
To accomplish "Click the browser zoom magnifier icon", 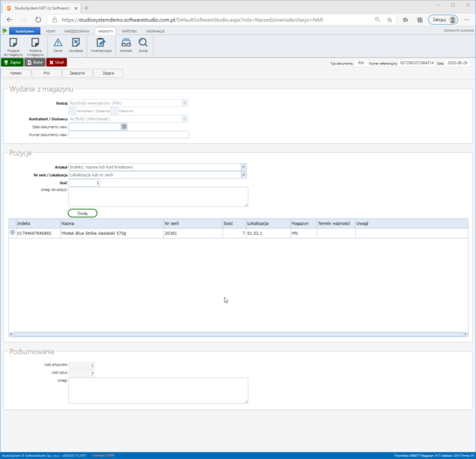I will [378, 20].
